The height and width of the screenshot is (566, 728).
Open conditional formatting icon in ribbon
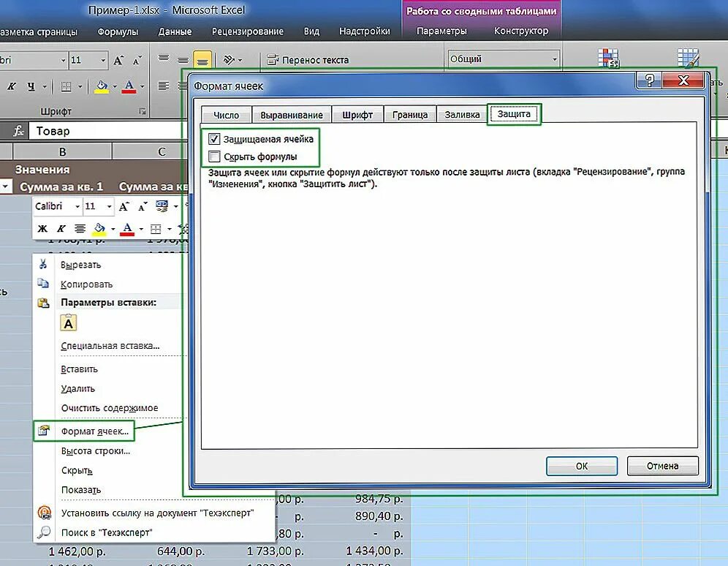(608, 58)
